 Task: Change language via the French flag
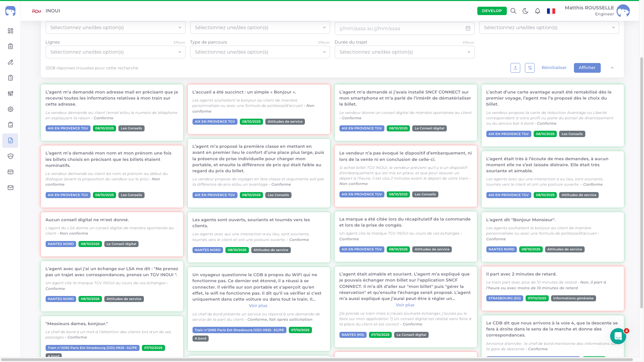pos(551,11)
